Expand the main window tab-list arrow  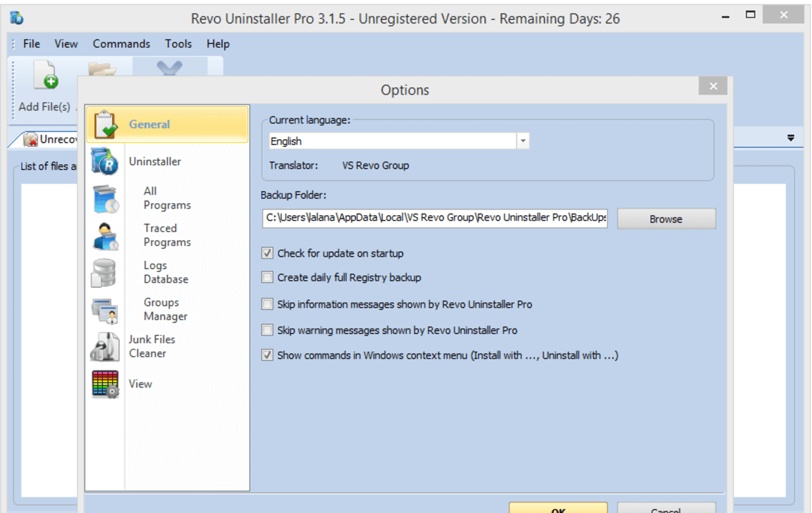point(791,138)
